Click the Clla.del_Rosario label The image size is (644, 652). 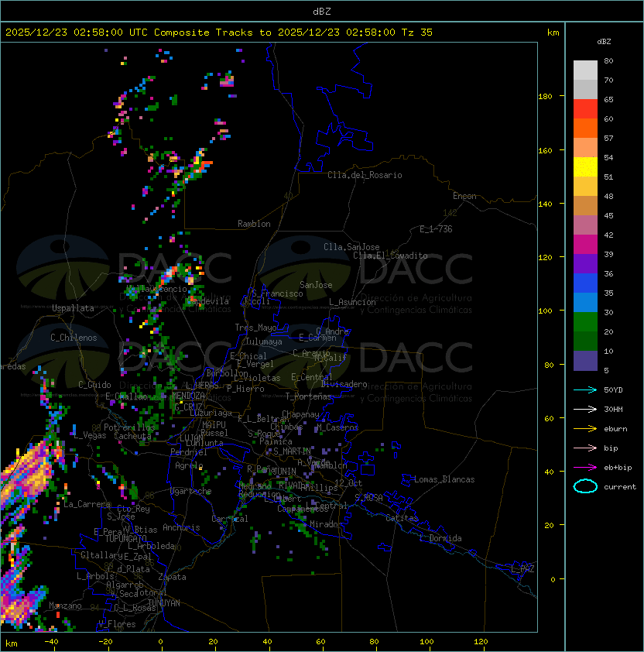tap(365, 175)
